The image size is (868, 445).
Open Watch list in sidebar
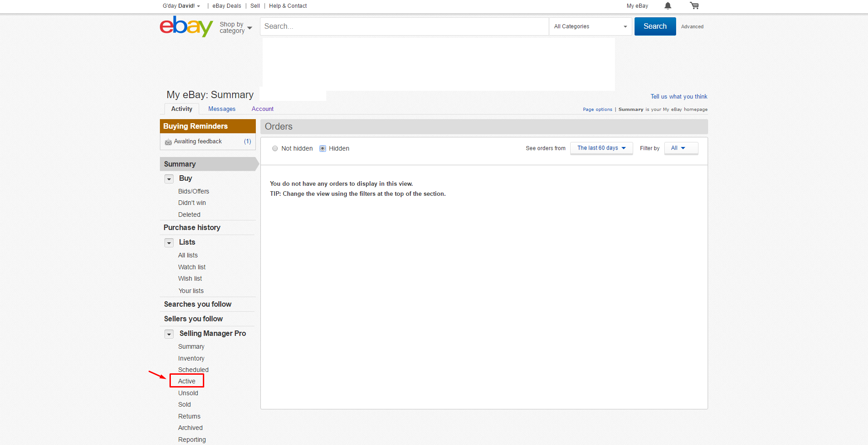pos(192,267)
